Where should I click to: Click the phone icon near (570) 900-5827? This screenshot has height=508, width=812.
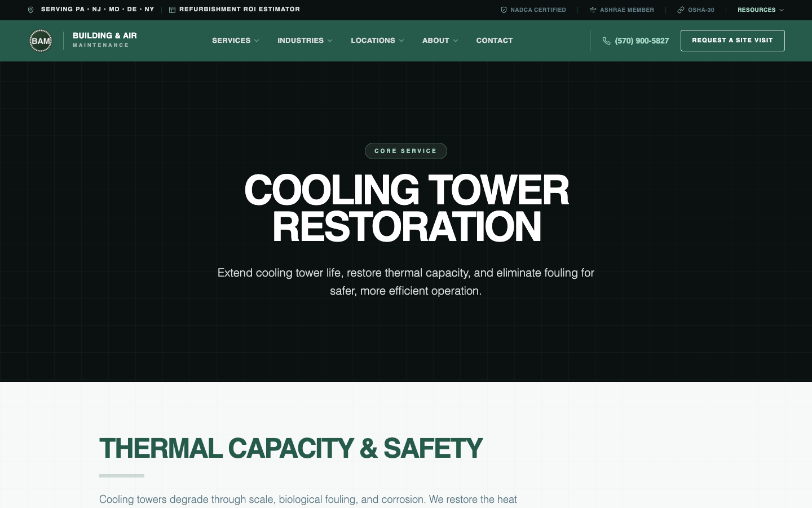click(x=606, y=41)
